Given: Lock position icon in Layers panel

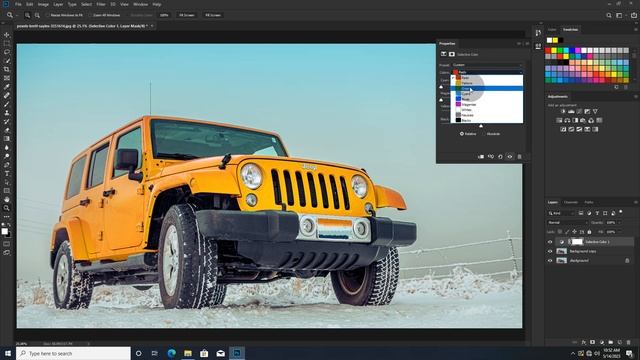Looking at the screenshot, I should [574, 232].
